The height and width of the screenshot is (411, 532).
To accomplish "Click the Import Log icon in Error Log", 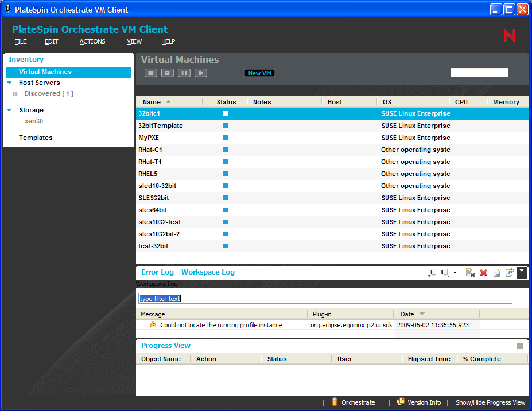I will (445, 273).
